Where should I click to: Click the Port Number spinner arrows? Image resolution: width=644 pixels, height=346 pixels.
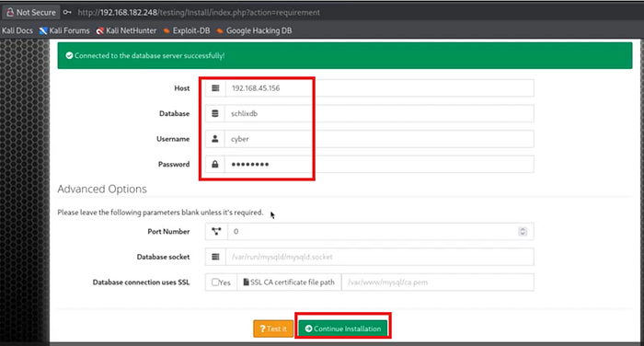tap(523, 231)
